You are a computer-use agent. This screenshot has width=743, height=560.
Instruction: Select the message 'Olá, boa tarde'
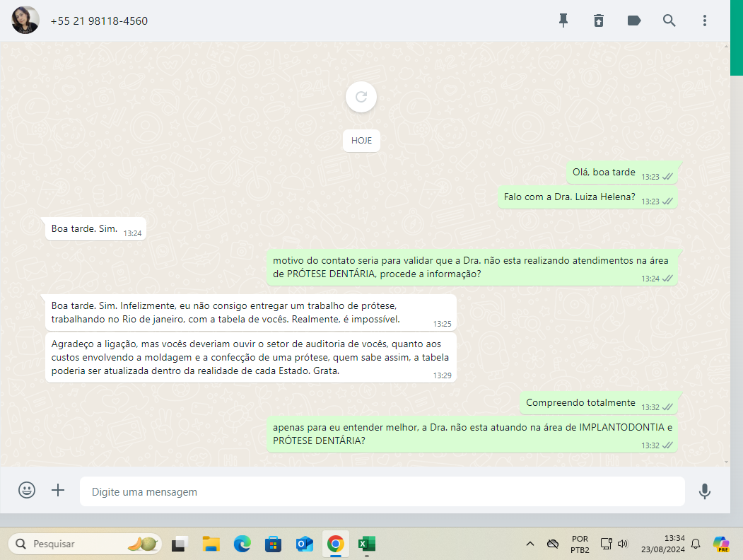tap(621, 173)
